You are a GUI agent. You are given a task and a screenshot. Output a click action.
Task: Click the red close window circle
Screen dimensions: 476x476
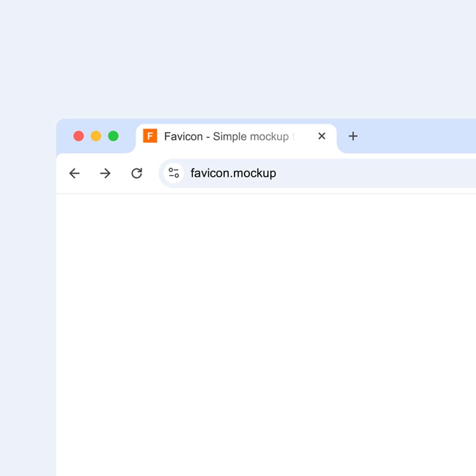click(79, 136)
